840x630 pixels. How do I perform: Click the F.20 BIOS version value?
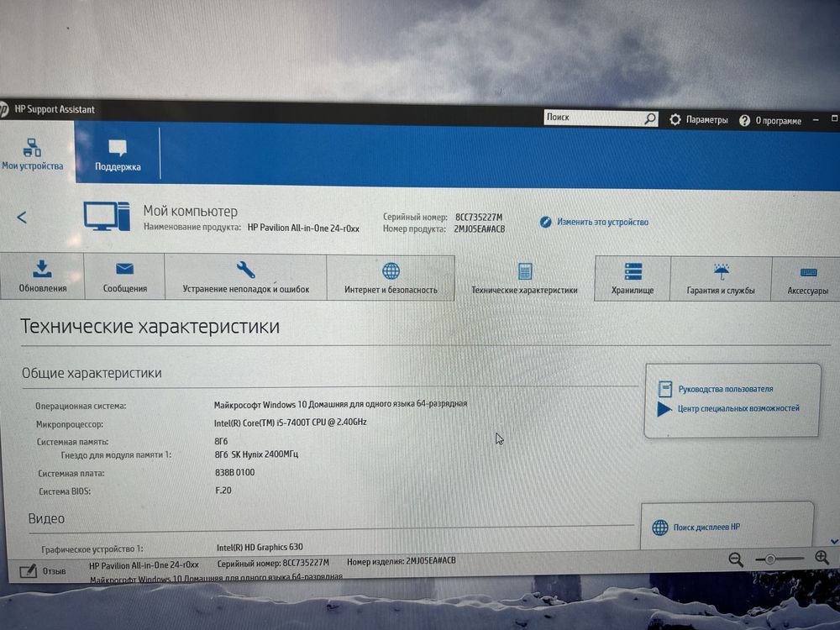tap(223, 491)
